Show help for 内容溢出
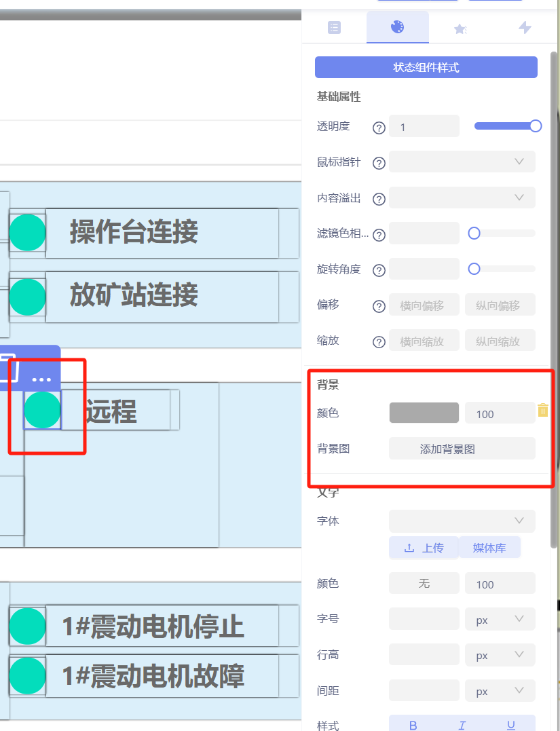 click(x=379, y=199)
